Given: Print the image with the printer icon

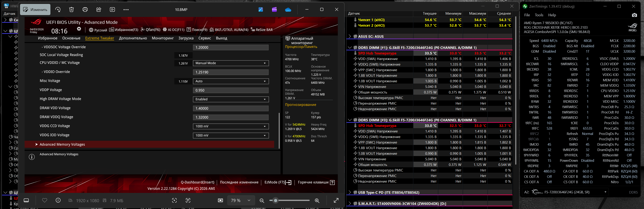Looking at the screenshot, I should click(85, 9).
